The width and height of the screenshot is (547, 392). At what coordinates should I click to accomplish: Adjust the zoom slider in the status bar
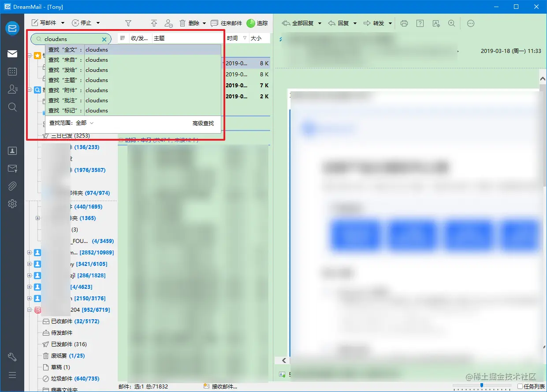(482, 385)
